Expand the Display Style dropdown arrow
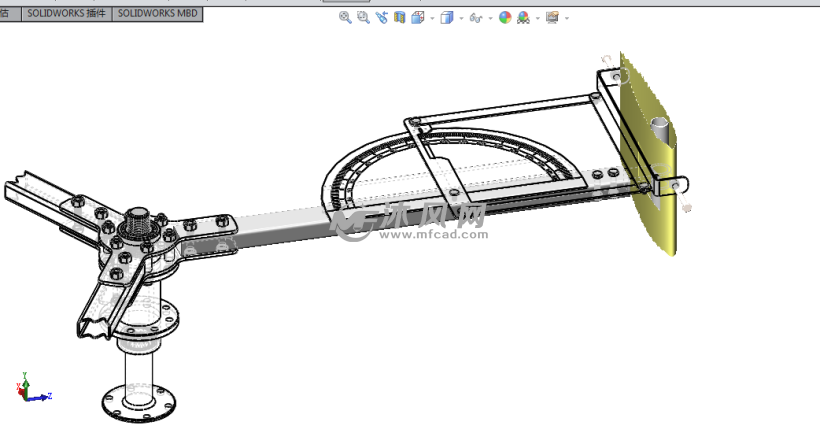 coord(461,18)
